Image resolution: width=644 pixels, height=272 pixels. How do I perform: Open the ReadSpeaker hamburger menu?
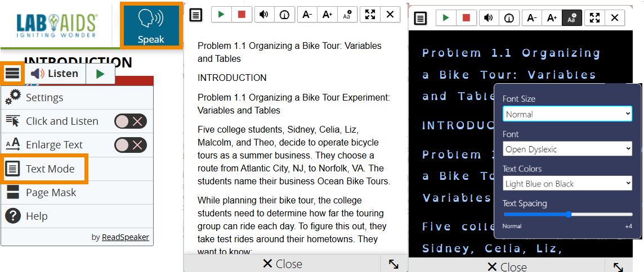tap(12, 74)
